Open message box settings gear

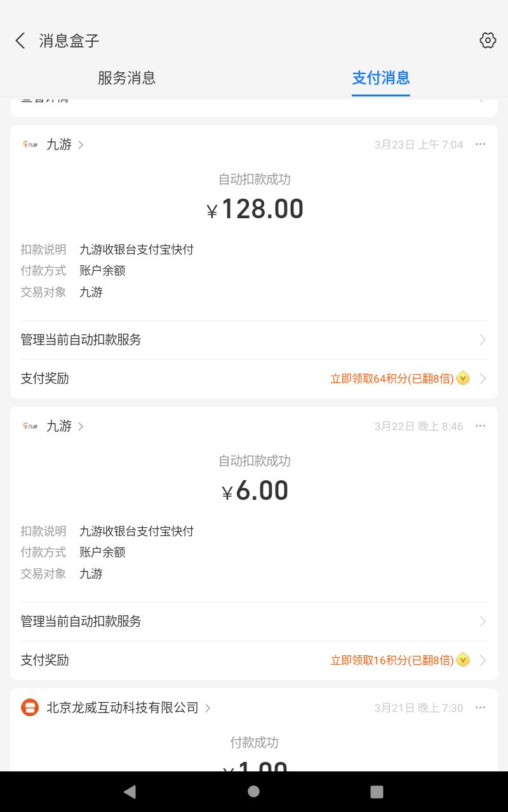(487, 41)
